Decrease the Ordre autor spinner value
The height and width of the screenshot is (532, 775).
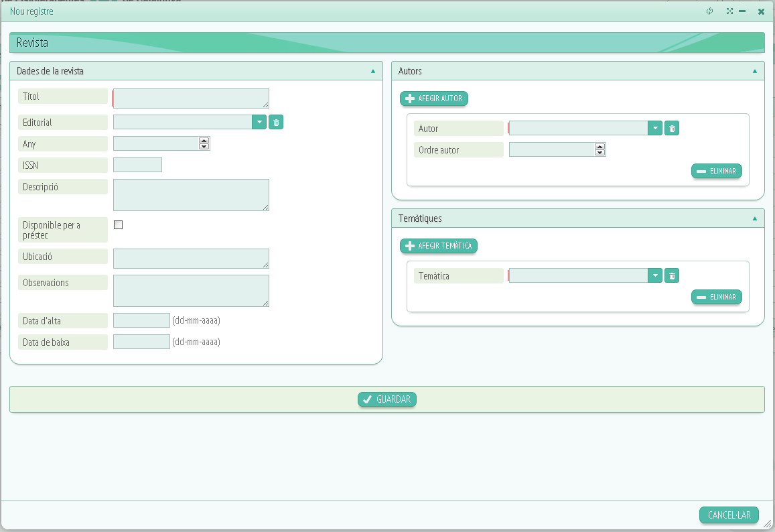click(x=600, y=153)
